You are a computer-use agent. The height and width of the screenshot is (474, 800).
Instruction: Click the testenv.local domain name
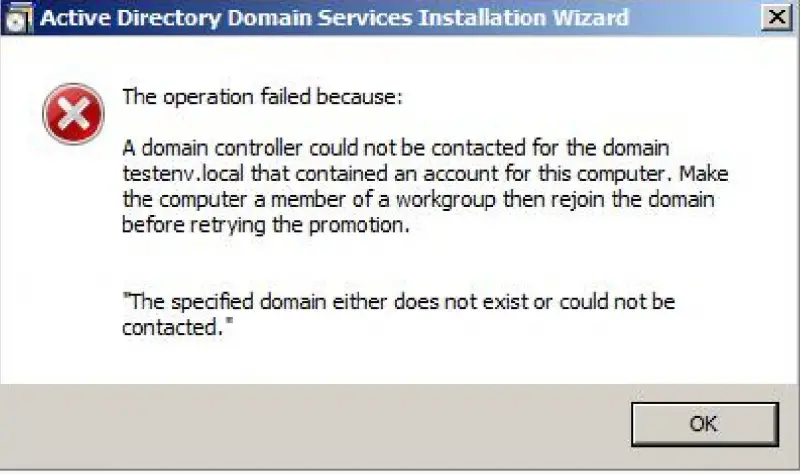click(183, 173)
